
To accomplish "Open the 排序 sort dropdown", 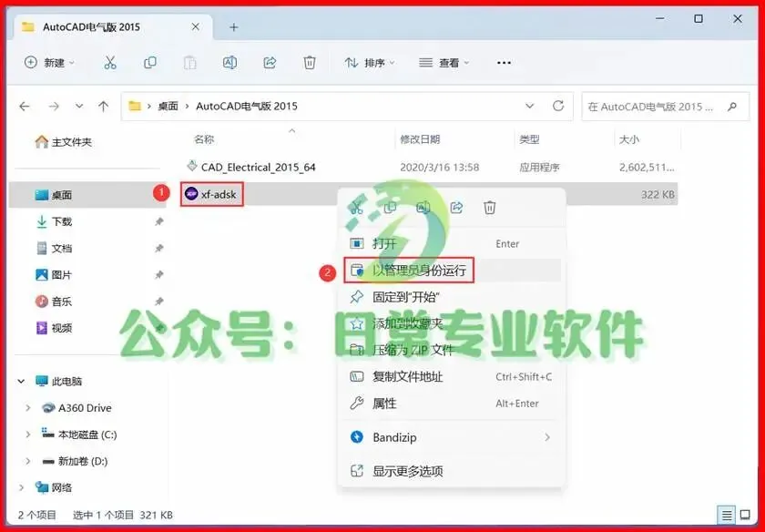I will (370, 63).
